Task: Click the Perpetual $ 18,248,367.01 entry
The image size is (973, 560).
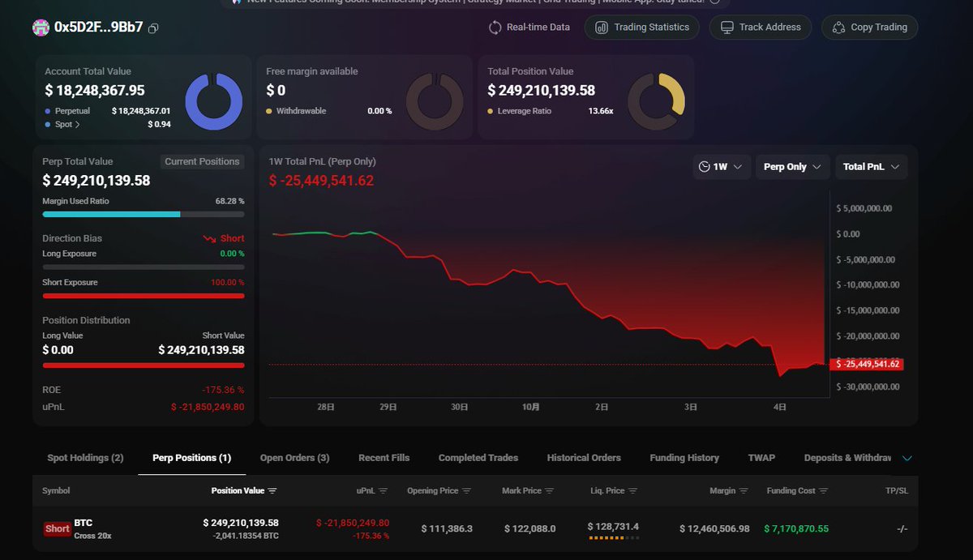Action: 108,111
